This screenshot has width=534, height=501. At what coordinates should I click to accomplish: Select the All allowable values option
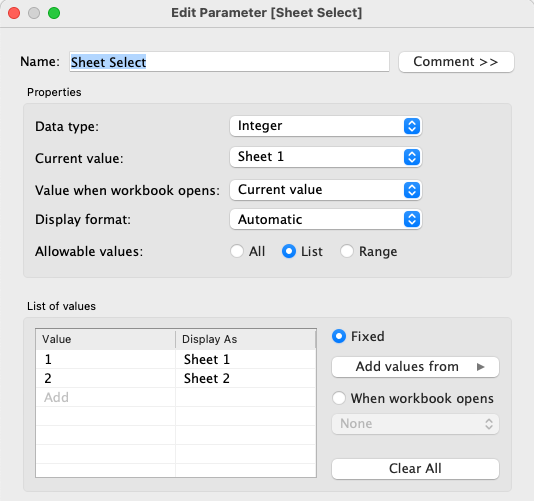coord(248,251)
